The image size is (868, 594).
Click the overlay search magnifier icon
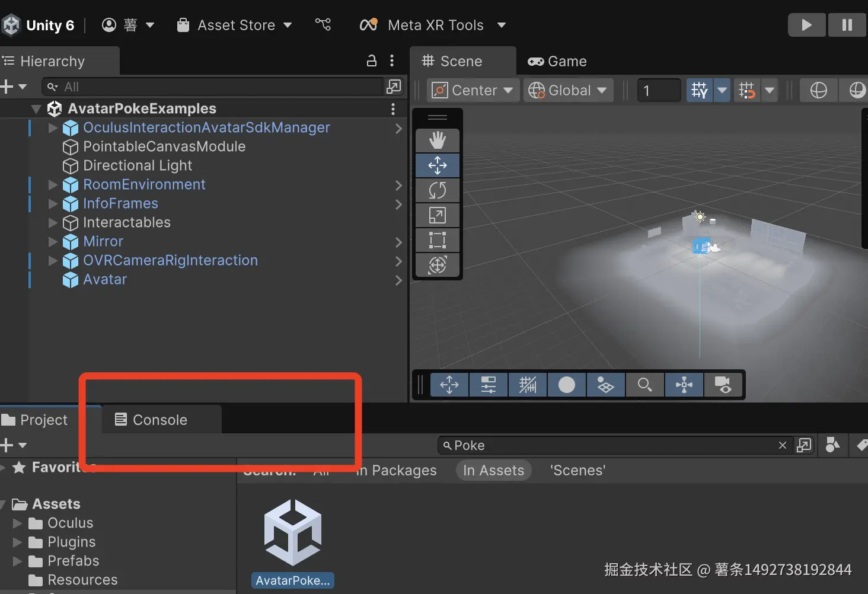(644, 385)
